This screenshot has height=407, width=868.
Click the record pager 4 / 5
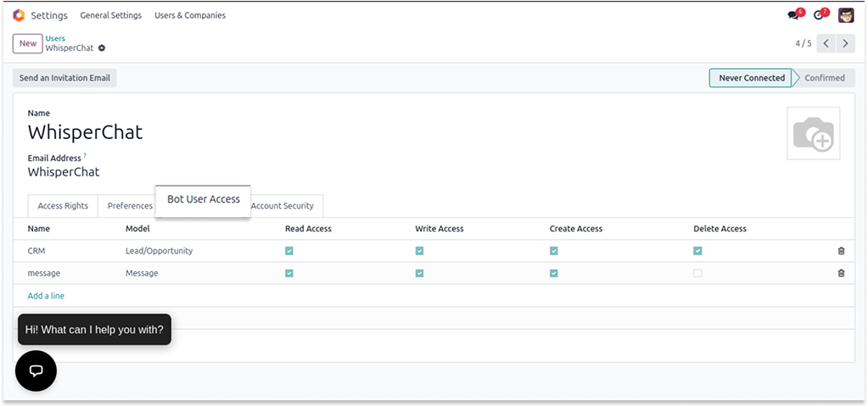point(804,43)
